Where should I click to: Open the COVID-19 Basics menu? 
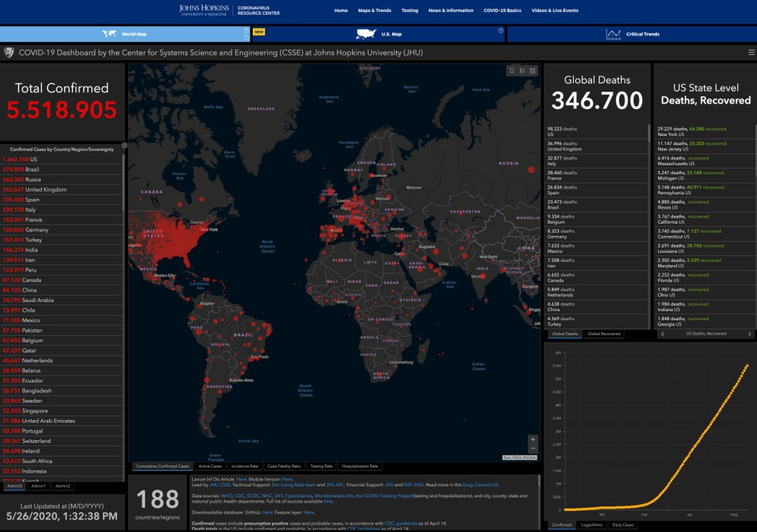point(502,10)
